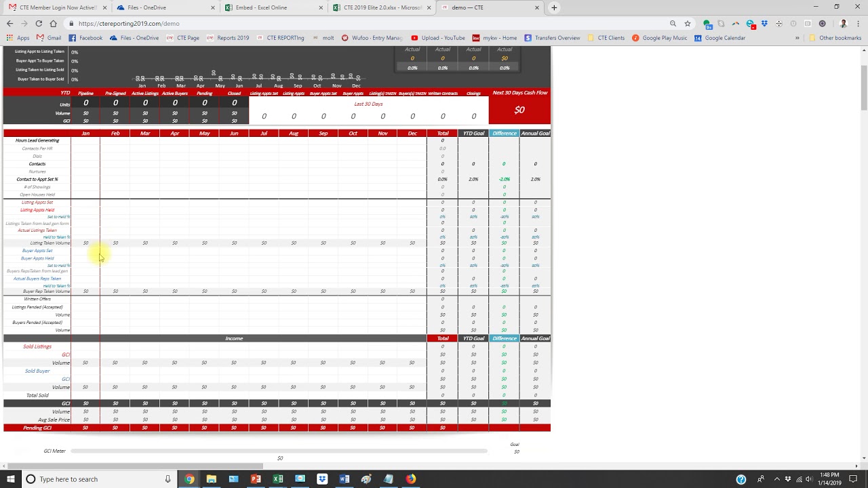The height and width of the screenshot is (488, 868).
Task: Click the YTD Goal header in top table
Action: [x=473, y=134]
